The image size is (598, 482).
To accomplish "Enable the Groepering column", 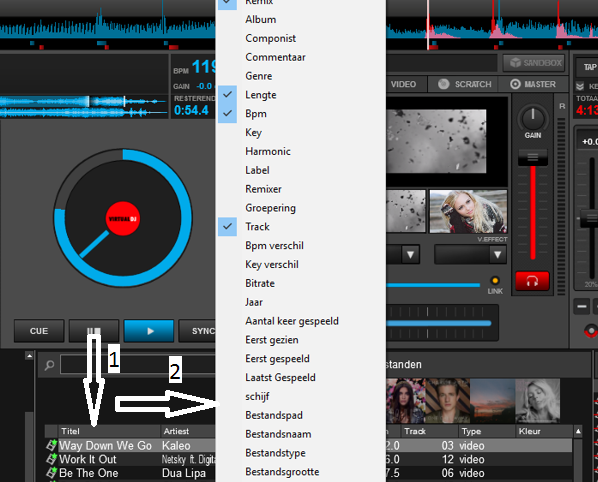I will point(270,208).
